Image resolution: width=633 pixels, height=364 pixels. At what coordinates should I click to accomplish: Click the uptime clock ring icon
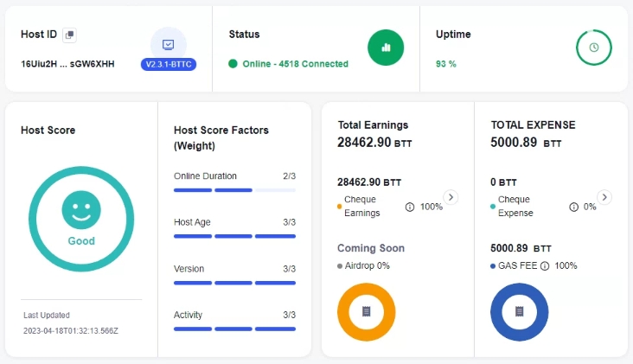coord(593,48)
